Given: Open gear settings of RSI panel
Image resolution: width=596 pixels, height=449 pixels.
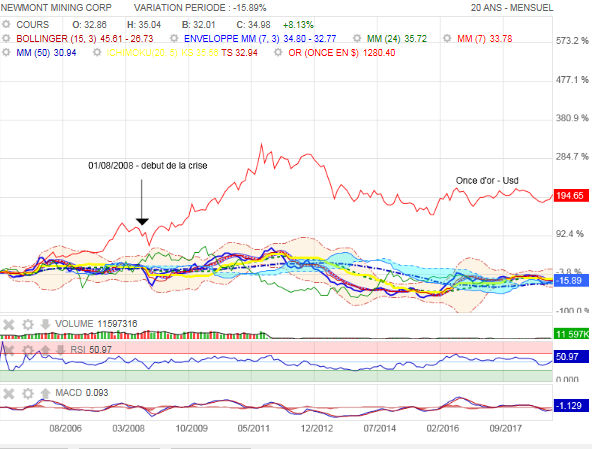Looking at the screenshot, I should (28, 350).
